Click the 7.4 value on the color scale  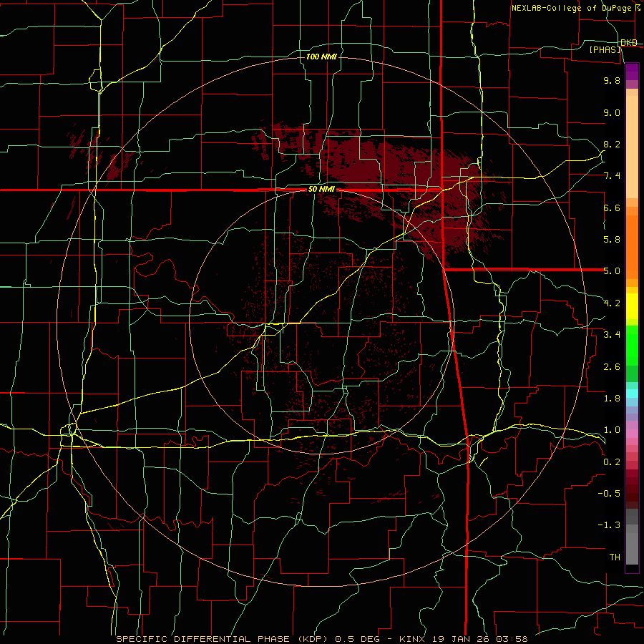coord(612,176)
